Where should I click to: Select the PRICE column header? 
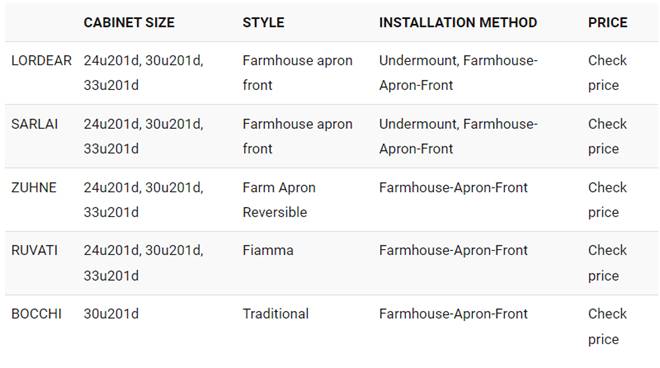pyautogui.click(x=607, y=22)
